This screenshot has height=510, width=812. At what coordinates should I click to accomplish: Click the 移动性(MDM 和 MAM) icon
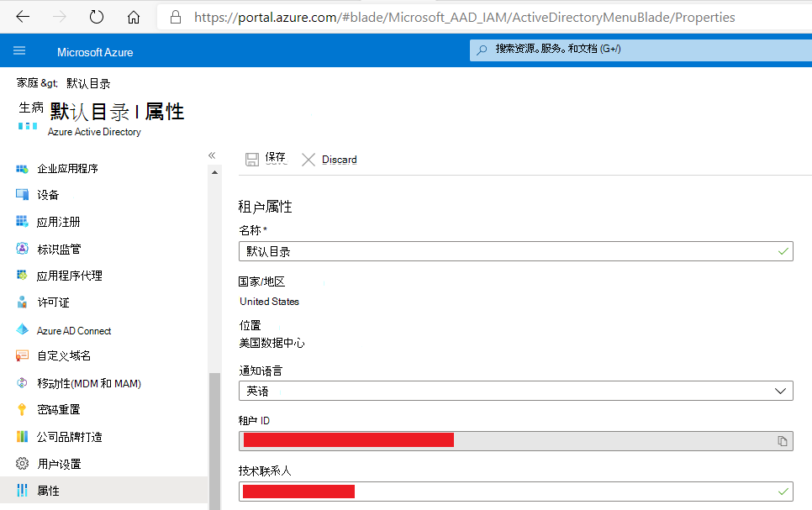pos(22,383)
